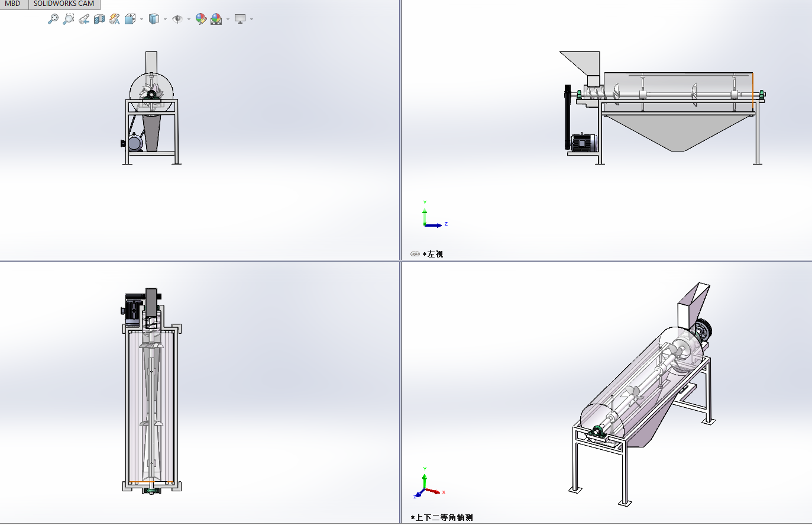Click View Settings monitor icon

[x=240, y=19]
